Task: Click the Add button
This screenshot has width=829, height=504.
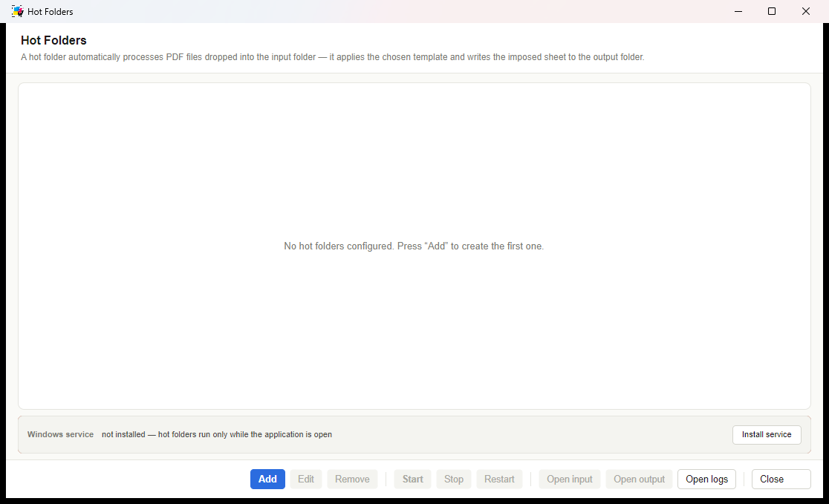Action: point(267,480)
